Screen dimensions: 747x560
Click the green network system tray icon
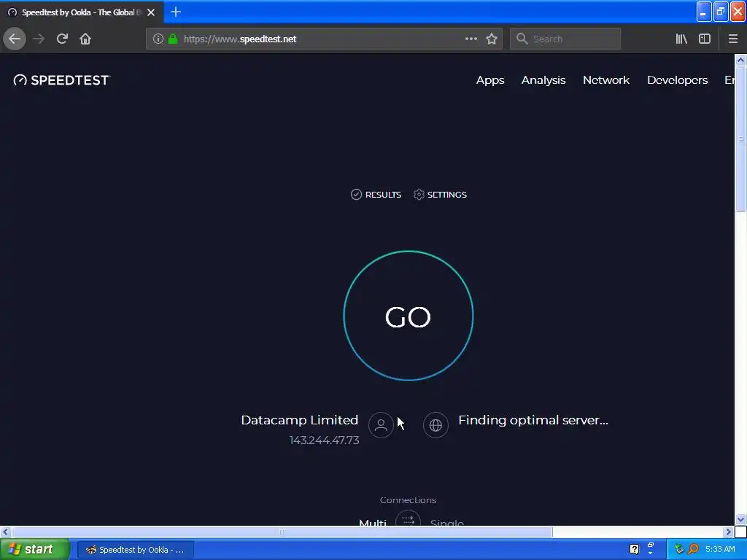click(x=679, y=549)
